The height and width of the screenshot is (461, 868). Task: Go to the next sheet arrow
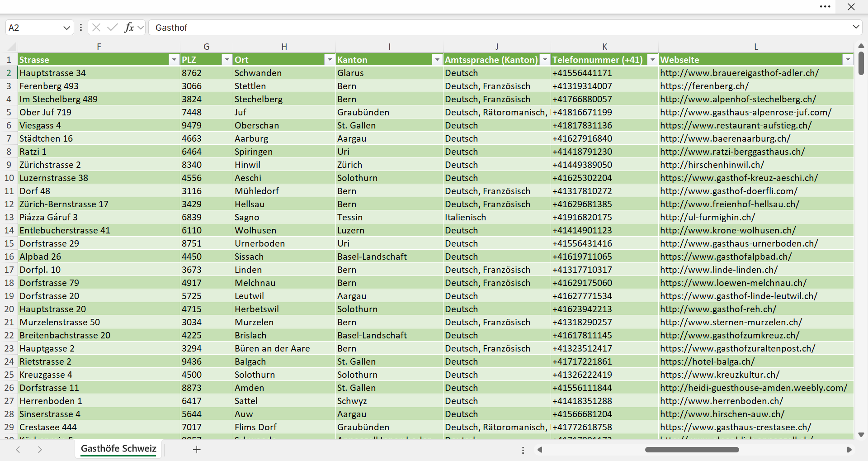40,450
